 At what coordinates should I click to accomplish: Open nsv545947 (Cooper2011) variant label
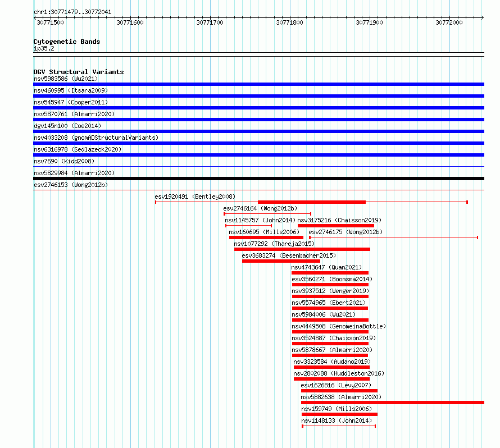pos(71,102)
